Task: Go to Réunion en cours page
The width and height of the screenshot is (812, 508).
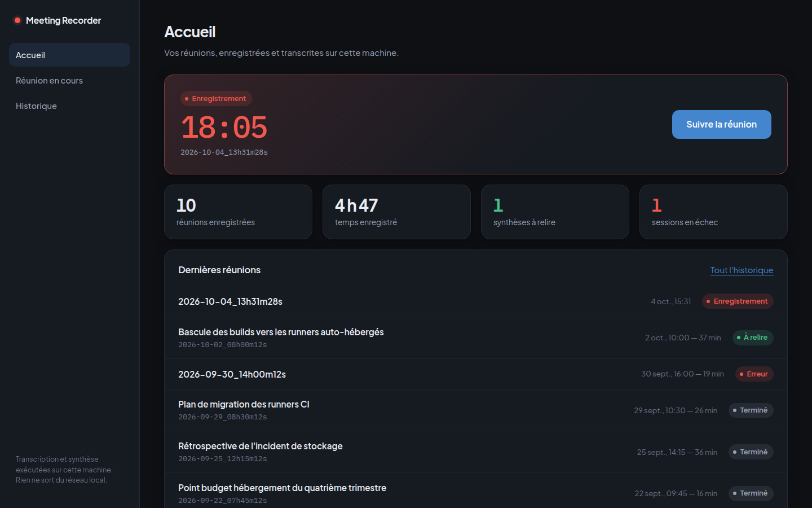Action: pyautogui.click(x=69, y=80)
